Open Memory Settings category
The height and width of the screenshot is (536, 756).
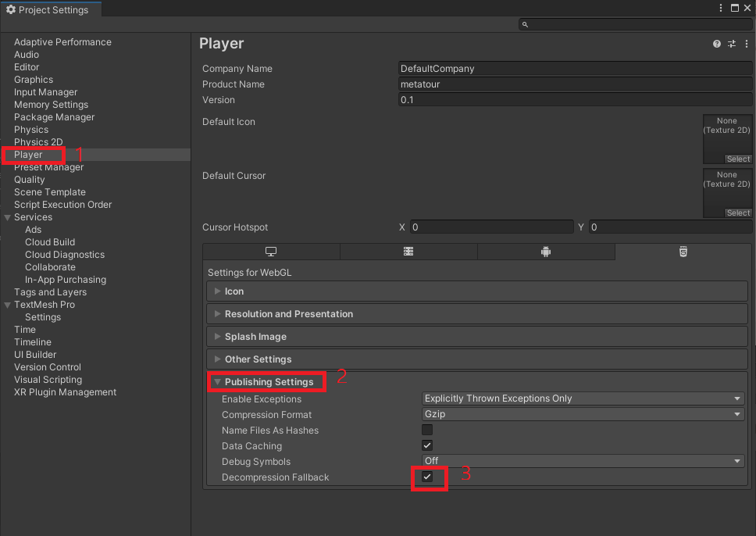tap(51, 105)
